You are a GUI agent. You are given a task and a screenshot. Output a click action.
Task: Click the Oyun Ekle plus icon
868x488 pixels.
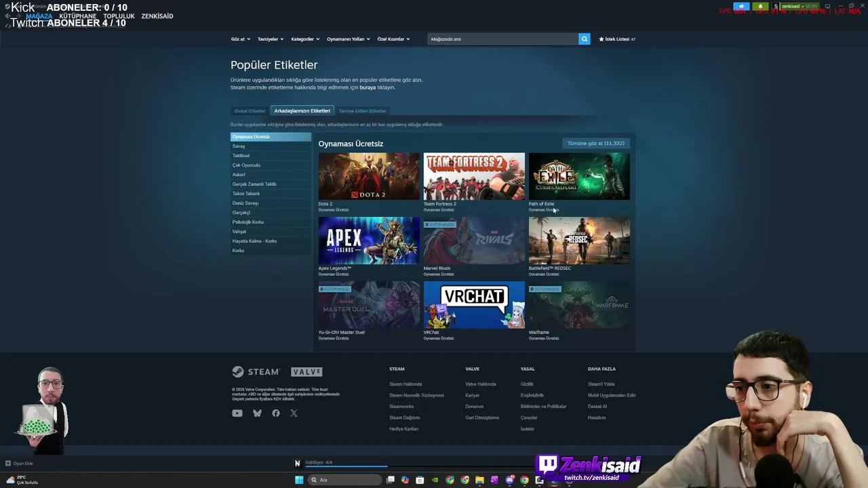tap(8, 464)
